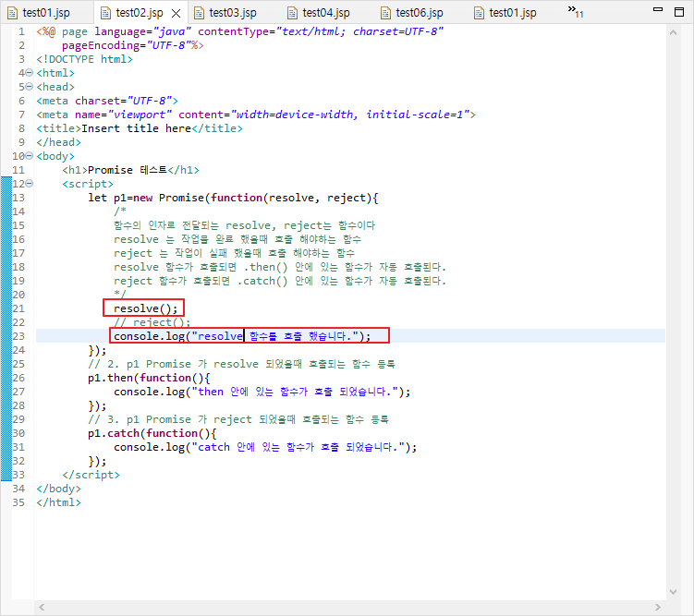This screenshot has height=616, width=694.
Task: Click the 'let p1=new Promise' line
Action: point(233,198)
